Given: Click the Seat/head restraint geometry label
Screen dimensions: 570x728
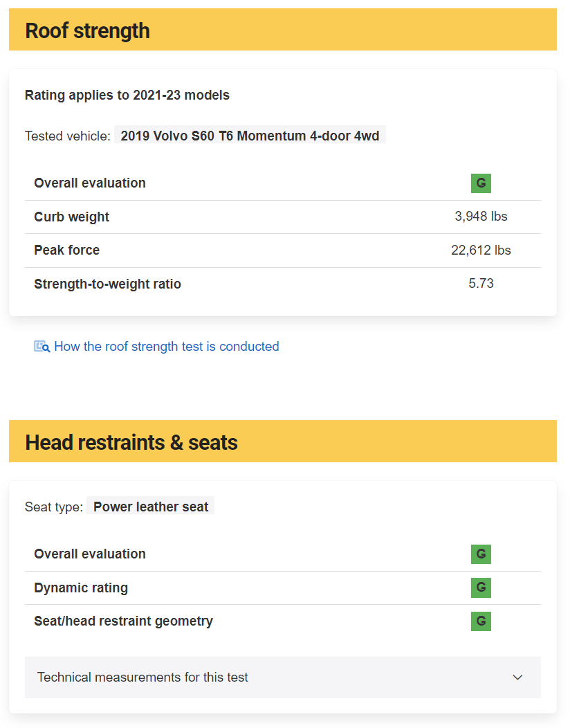Looking at the screenshot, I should [123, 621].
